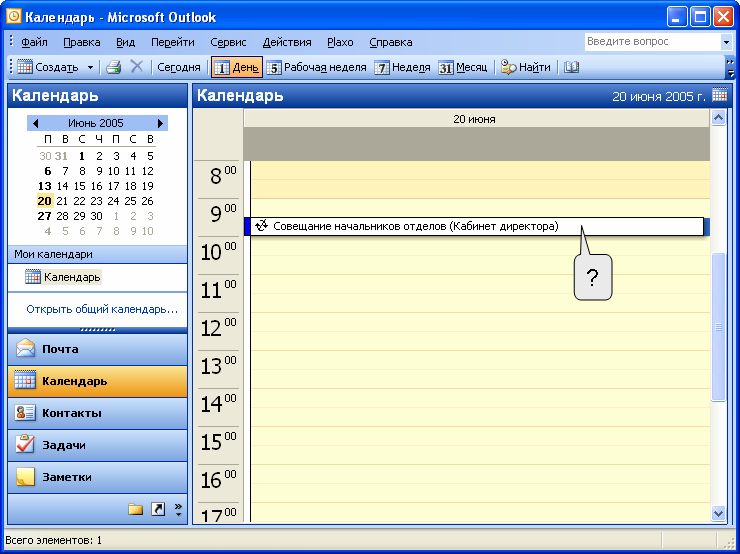Open the Сервис menu
The height and width of the screenshot is (554, 740).
pos(228,42)
